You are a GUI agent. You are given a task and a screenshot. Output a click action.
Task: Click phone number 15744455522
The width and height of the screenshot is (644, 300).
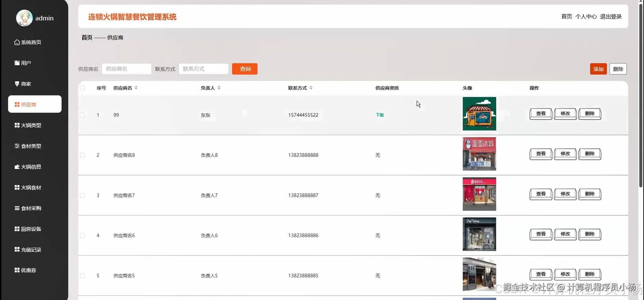click(x=303, y=115)
